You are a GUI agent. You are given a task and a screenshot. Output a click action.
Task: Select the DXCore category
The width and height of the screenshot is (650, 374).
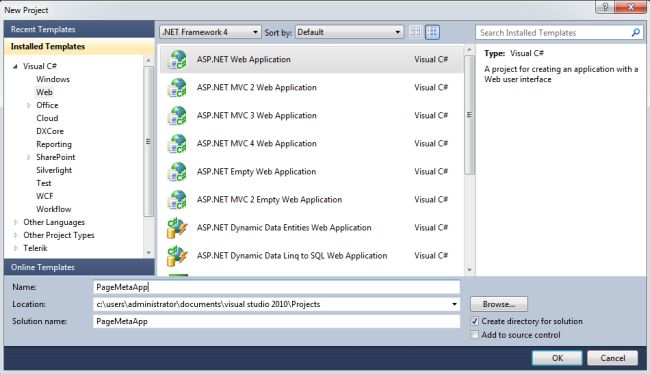click(x=50, y=131)
